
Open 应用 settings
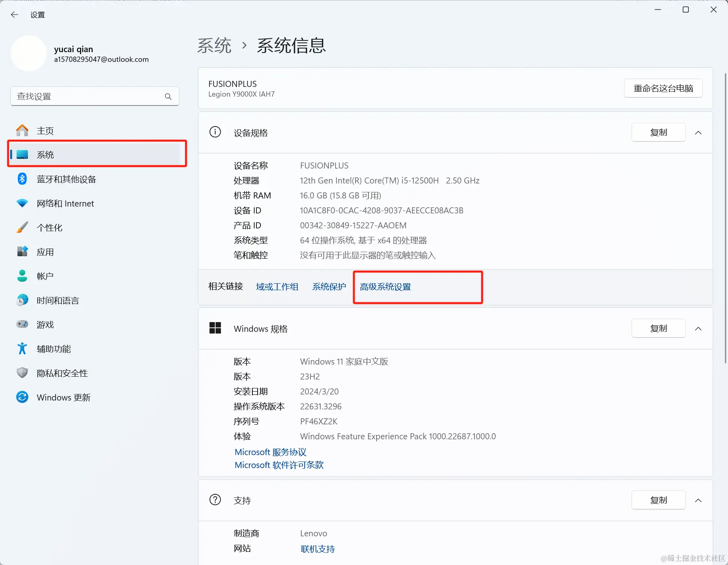(95, 252)
